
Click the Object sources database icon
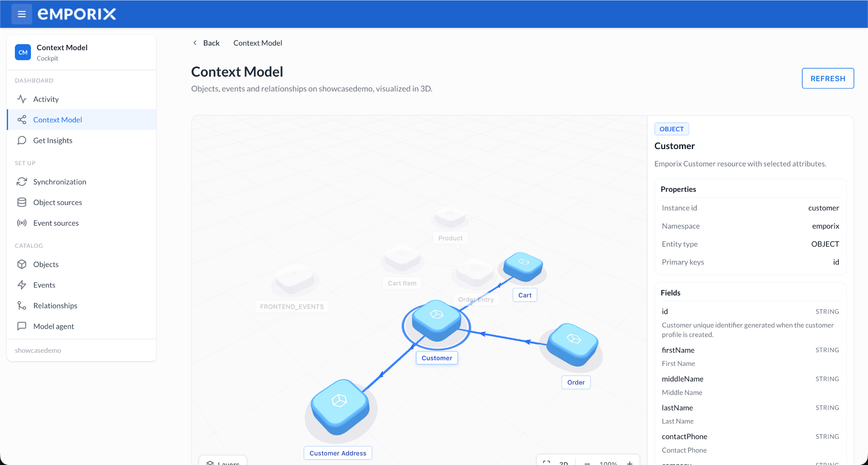[22, 202]
